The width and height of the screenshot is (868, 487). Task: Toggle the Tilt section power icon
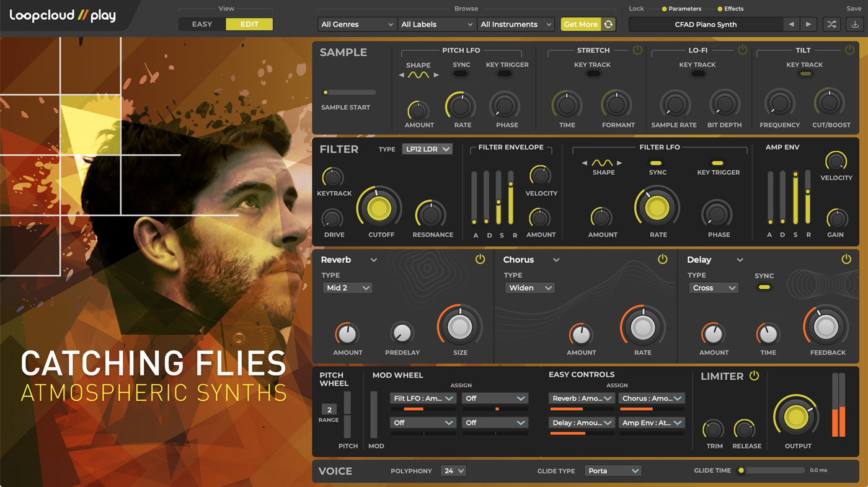[850, 50]
